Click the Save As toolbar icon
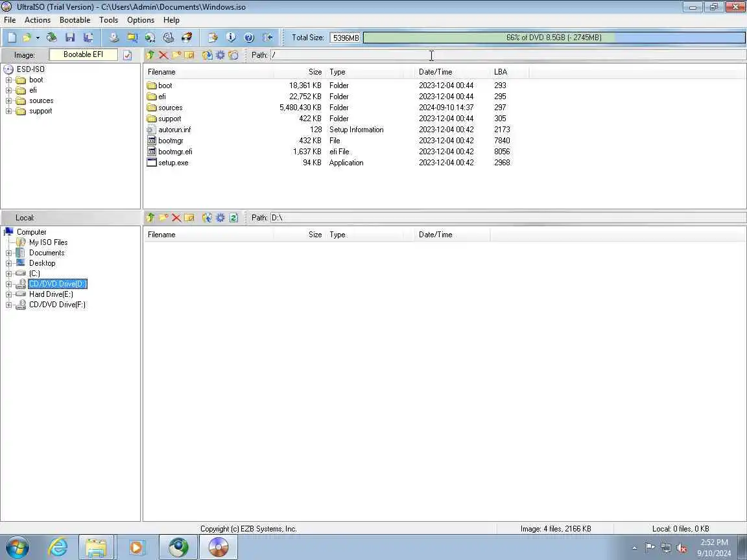The width and height of the screenshot is (747, 560). coord(88,38)
